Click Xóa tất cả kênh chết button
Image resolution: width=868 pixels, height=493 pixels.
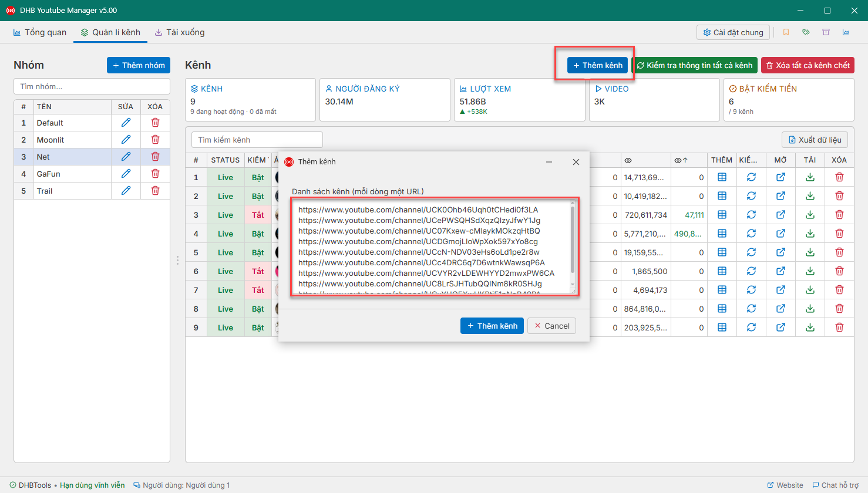tap(808, 65)
